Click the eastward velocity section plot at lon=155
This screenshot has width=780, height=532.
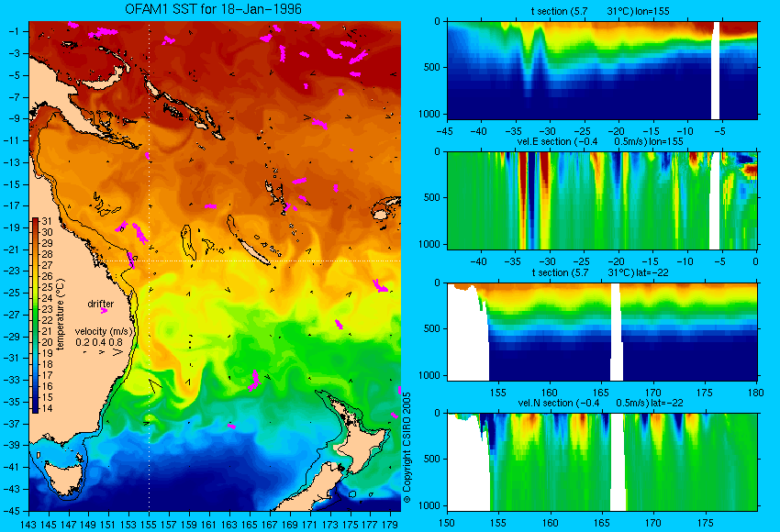(602, 200)
